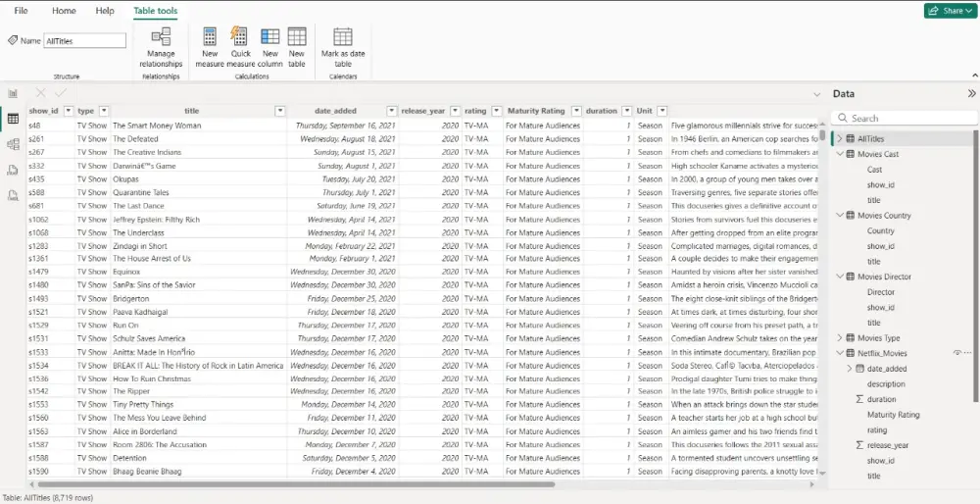Open Unit column filter dropdown

coord(661,111)
